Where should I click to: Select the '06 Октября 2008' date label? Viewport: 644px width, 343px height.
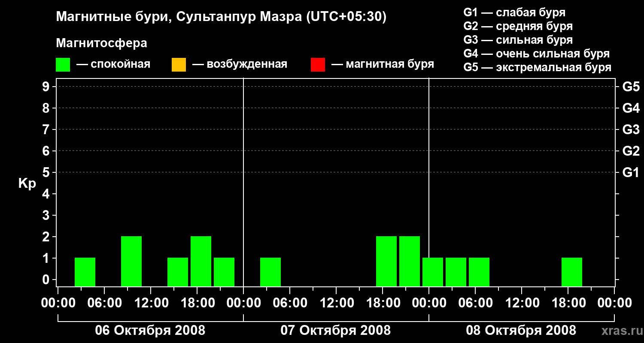[x=150, y=331]
